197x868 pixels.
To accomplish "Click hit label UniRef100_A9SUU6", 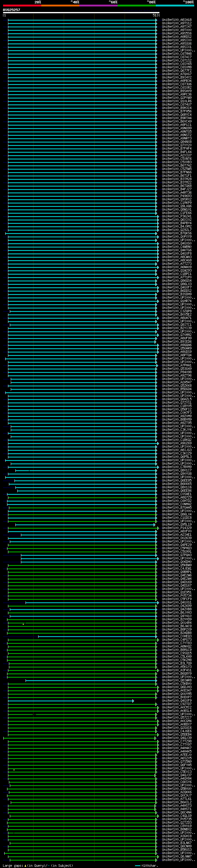I will click(x=177, y=43).
